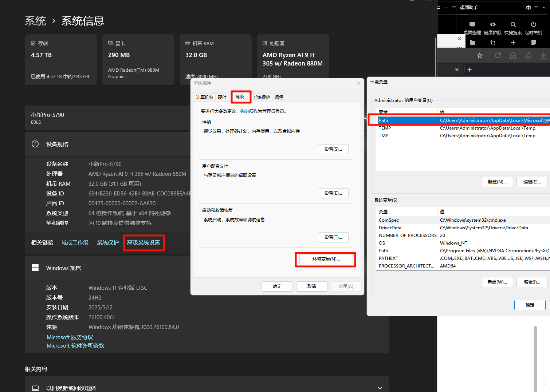Go to the browser home icon

point(513,55)
